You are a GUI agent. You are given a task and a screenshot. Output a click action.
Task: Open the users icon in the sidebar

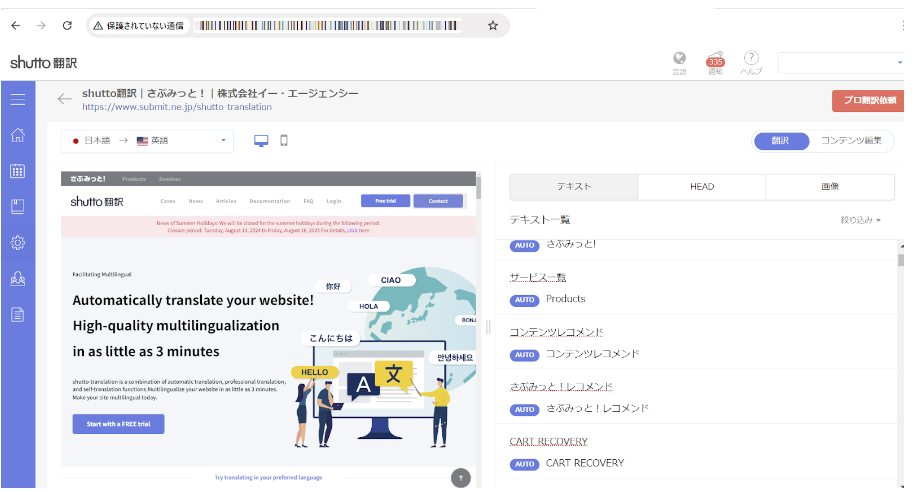[18, 279]
